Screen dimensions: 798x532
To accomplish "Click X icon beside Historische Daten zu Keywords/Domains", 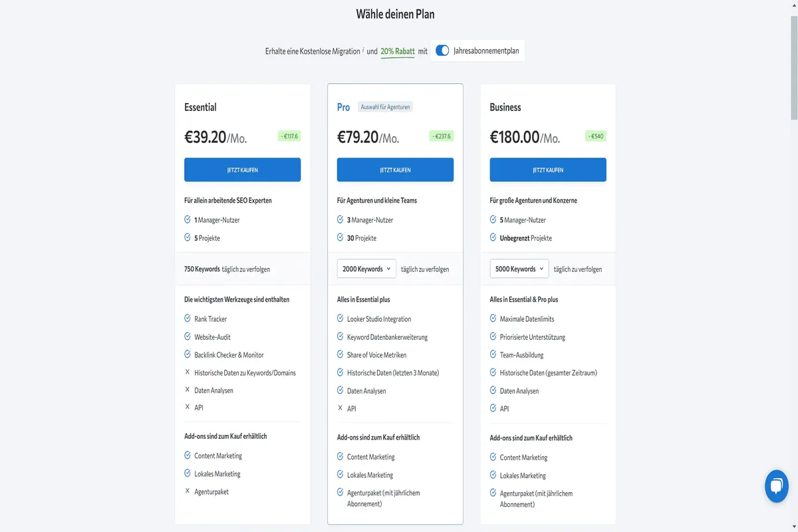I will [188, 372].
